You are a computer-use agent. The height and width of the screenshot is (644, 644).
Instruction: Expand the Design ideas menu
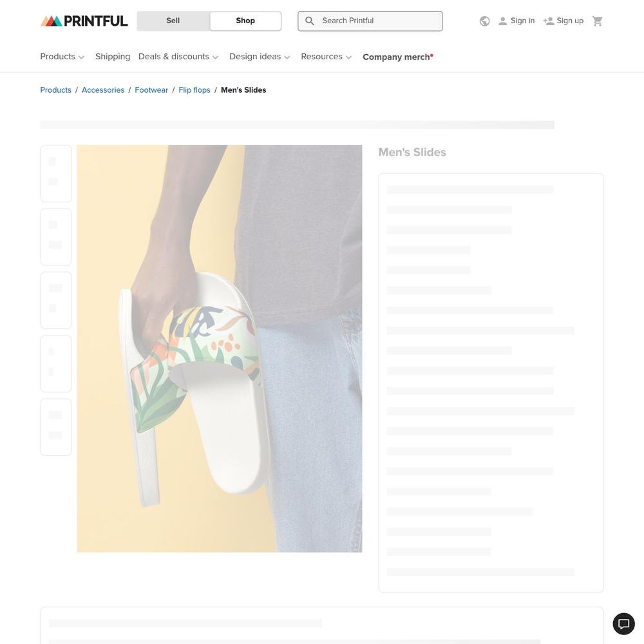point(260,57)
